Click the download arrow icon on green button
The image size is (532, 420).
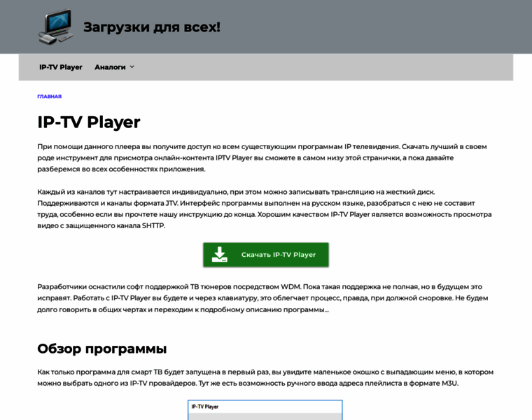pos(220,254)
